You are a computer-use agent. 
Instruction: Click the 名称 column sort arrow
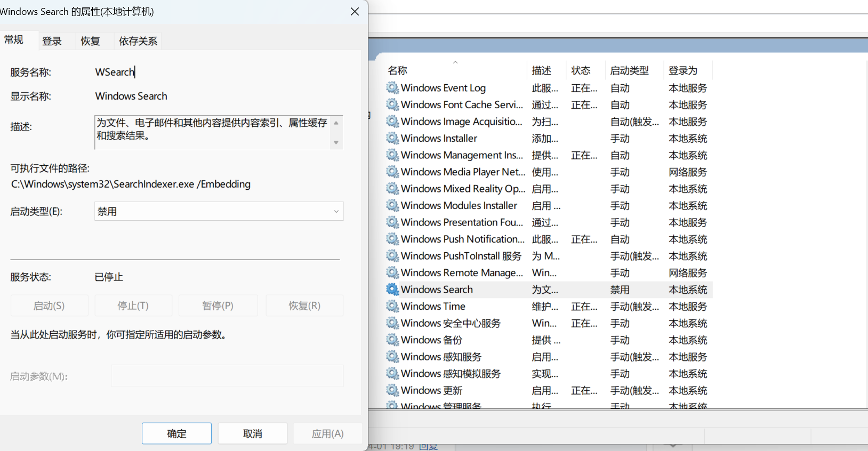coord(455,62)
